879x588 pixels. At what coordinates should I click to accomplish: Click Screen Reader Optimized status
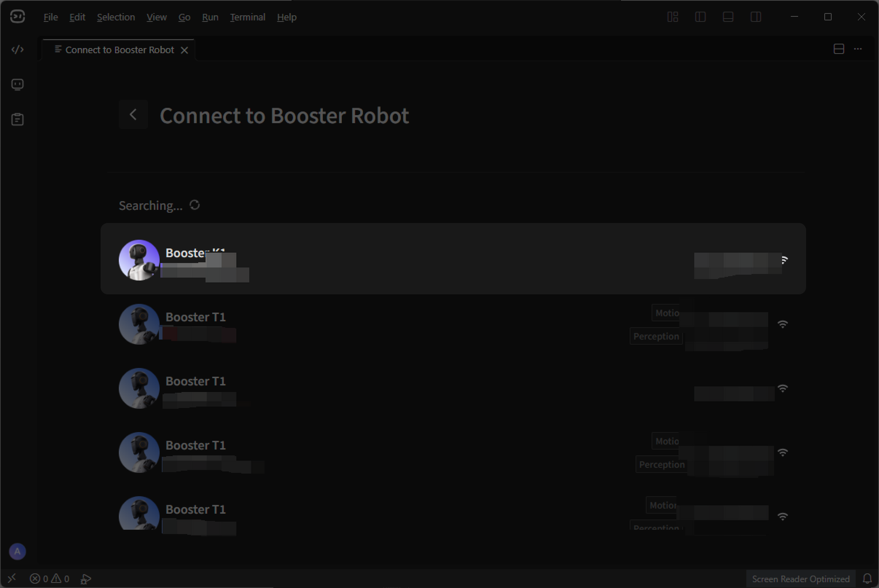pyautogui.click(x=801, y=579)
